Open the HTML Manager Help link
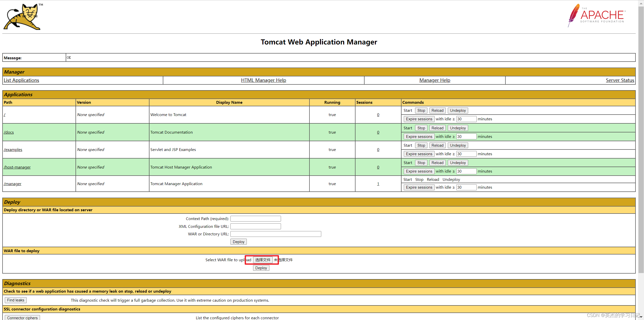The height and width of the screenshot is (320, 644). coord(263,80)
